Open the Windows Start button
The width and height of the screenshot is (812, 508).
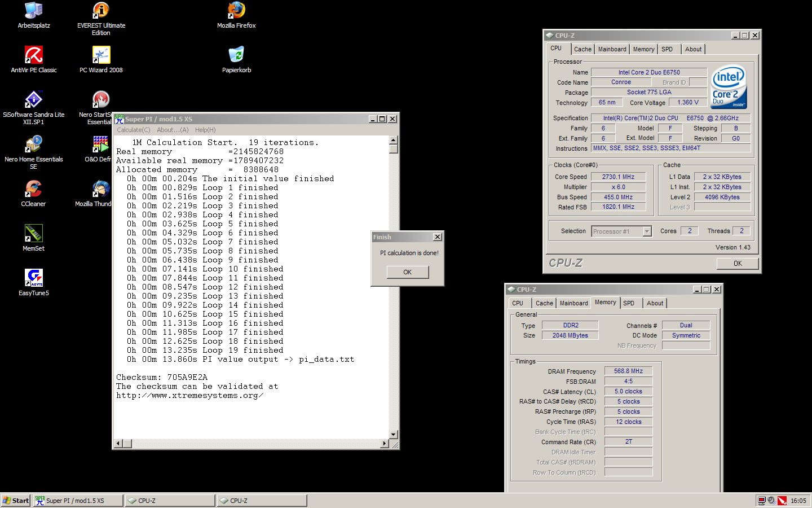(x=16, y=501)
